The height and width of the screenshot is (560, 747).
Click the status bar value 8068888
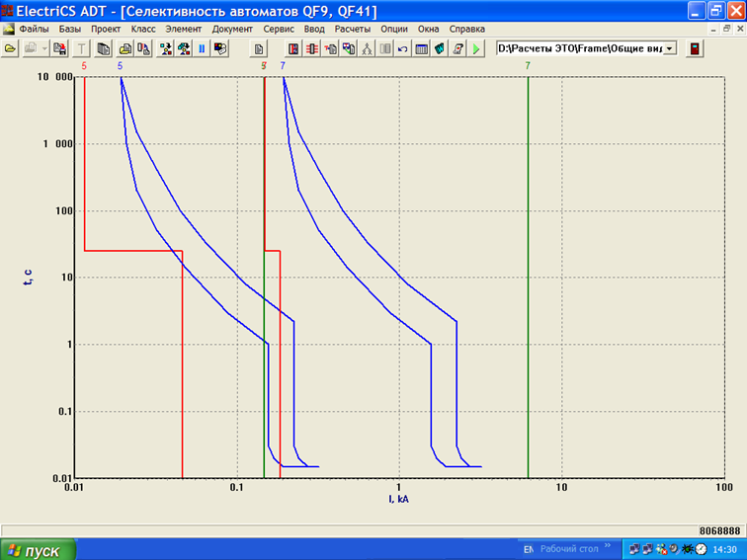coord(720,531)
